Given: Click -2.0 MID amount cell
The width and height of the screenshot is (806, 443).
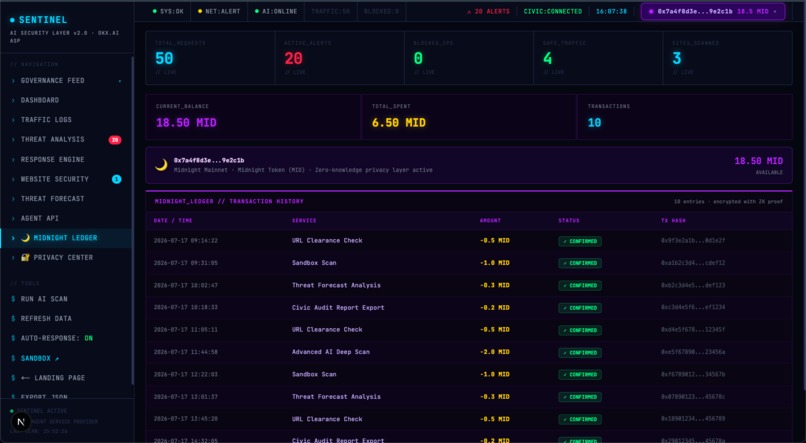Looking at the screenshot, I should click(494, 352).
